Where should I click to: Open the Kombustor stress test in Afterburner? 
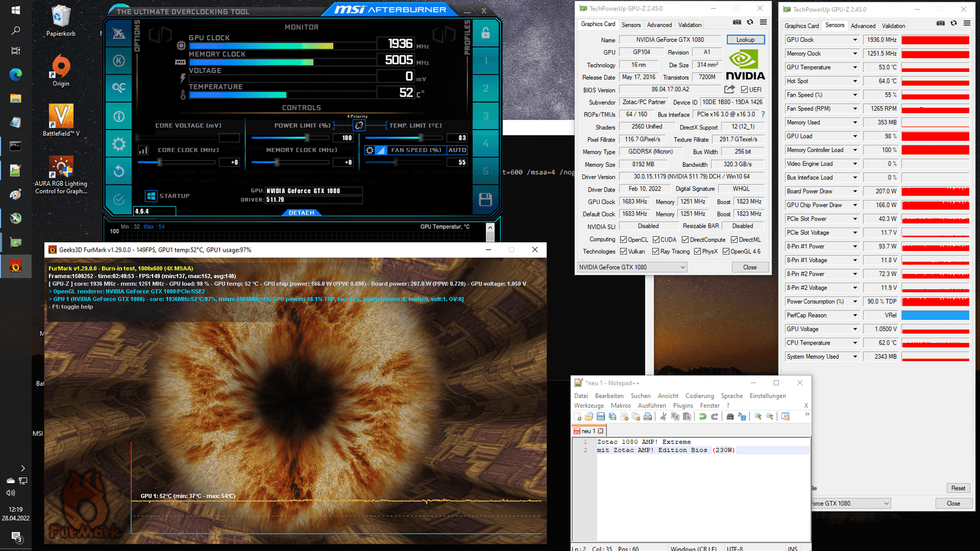(119, 60)
